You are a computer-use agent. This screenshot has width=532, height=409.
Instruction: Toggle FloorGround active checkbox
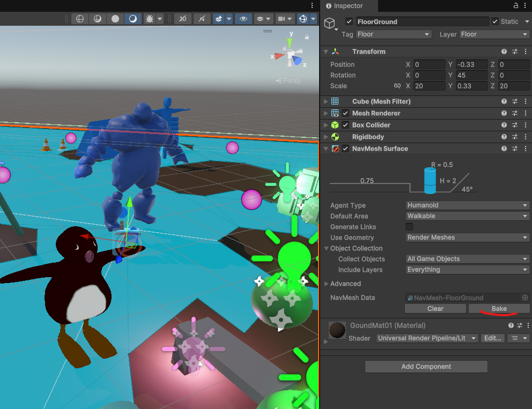pyautogui.click(x=349, y=21)
